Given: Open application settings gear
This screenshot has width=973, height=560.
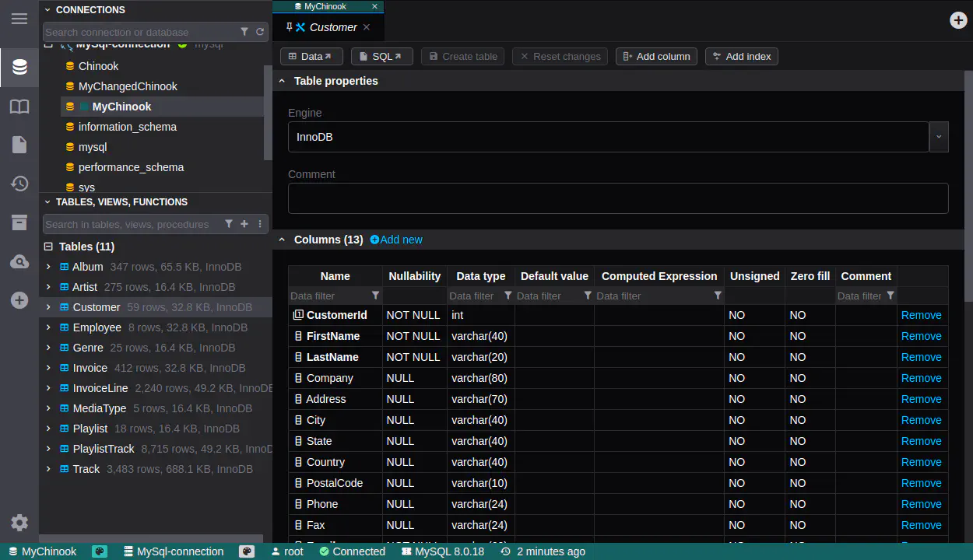Looking at the screenshot, I should (x=19, y=523).
